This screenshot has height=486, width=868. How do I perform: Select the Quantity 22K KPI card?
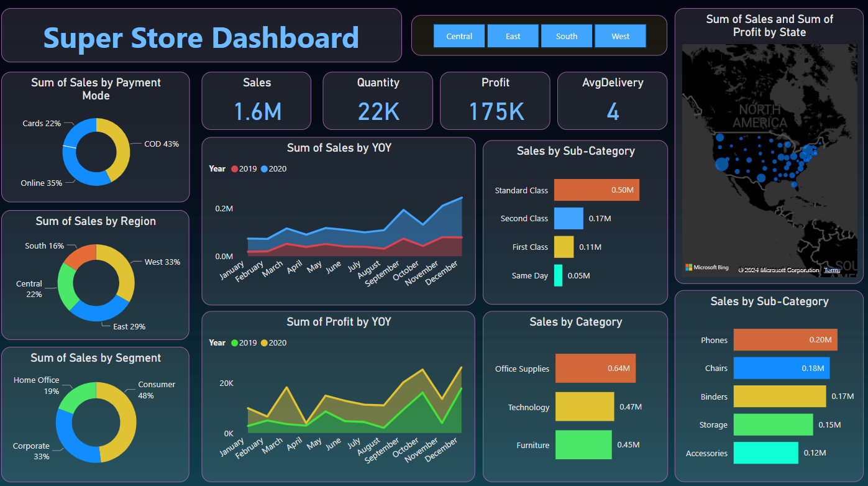click(378, 101)
